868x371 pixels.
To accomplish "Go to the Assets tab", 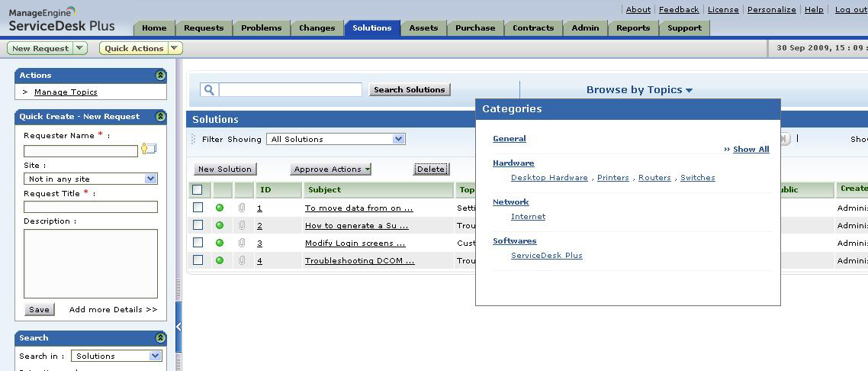I will [423, 27].
